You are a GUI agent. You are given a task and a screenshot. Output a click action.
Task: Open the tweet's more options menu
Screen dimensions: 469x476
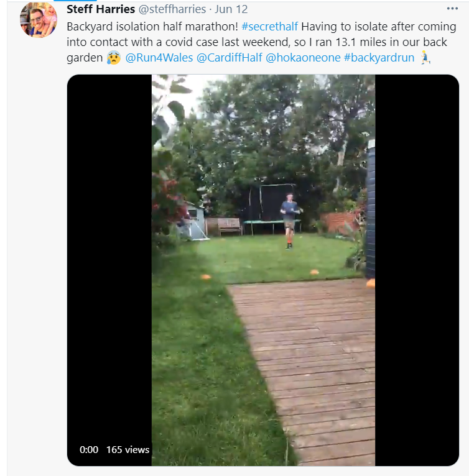[x=452, y=9]
